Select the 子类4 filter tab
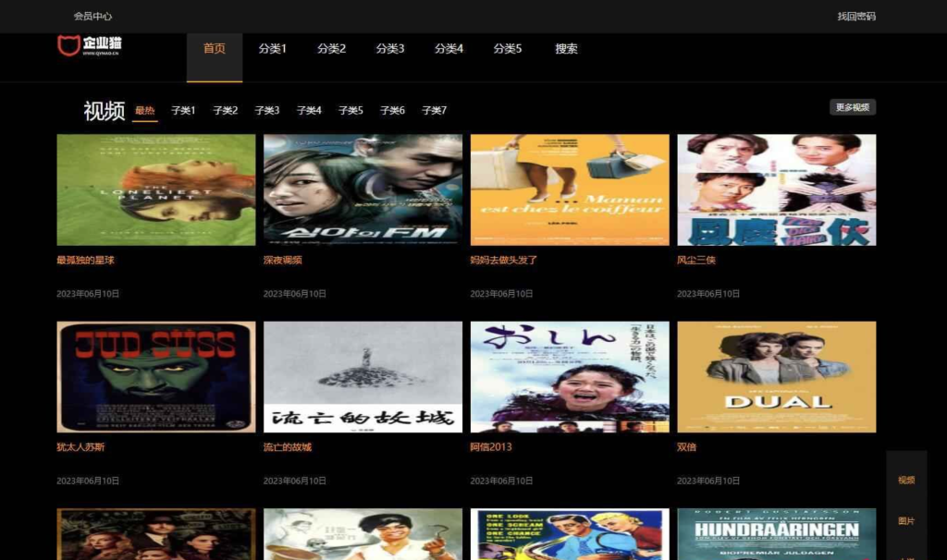Screen dimensions: 947x560 click(309, 111)
